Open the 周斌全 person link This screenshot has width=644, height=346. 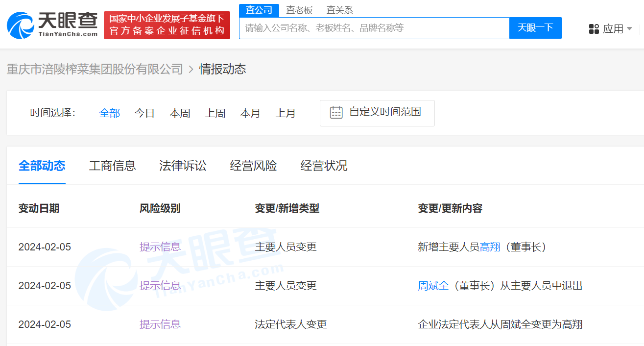click(x=433, y=286)
